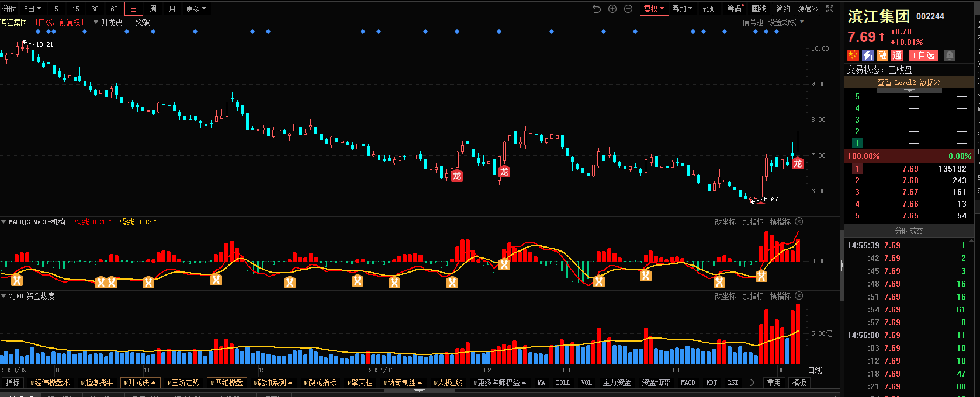
Task: Click the orange 融 margin trading badge
Action: click(x=882, y=55)
